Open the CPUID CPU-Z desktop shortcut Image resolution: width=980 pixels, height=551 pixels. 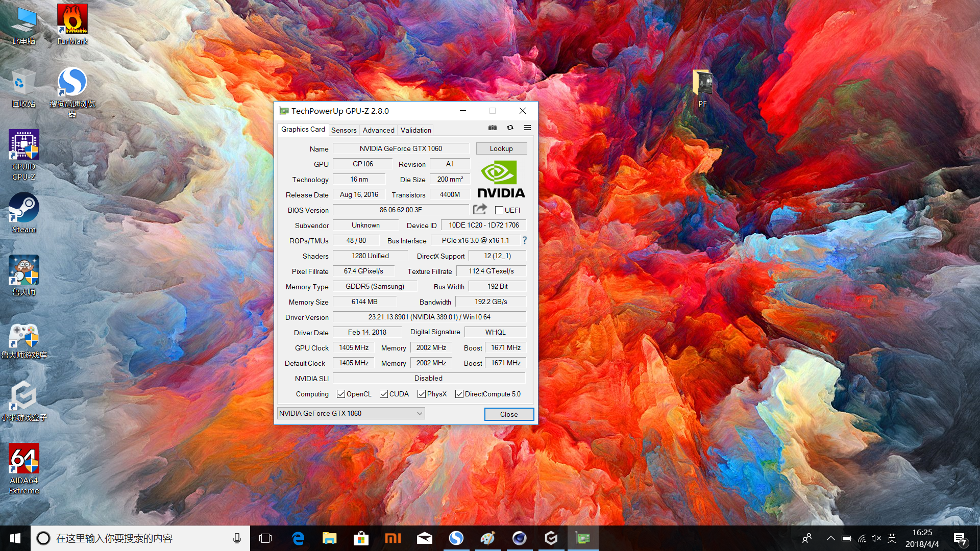[x=24, y=155]
